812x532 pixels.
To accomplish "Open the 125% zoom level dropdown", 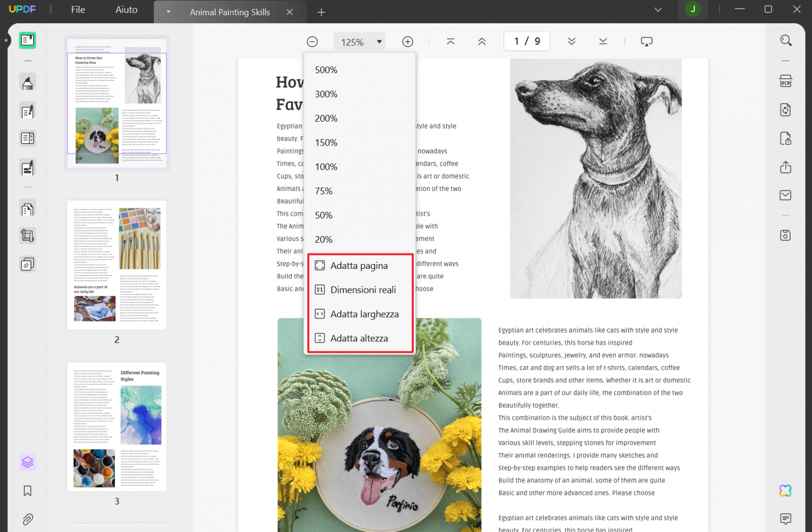I will coord(359,42).
